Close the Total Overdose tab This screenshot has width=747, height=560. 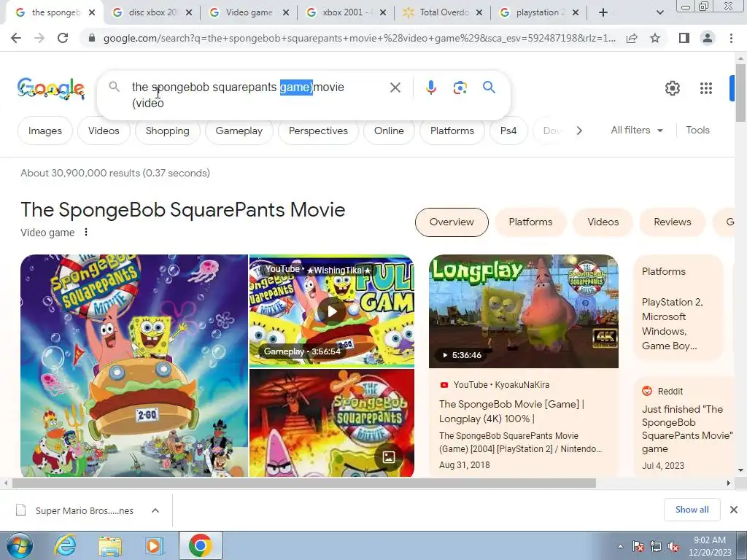click(x=479, y=13)
